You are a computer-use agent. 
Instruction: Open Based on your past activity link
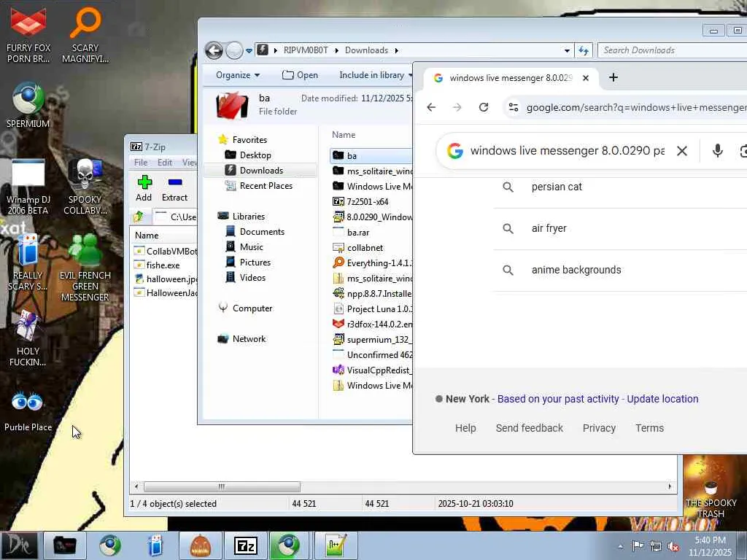pyautogui.click(x=558, y=399)
